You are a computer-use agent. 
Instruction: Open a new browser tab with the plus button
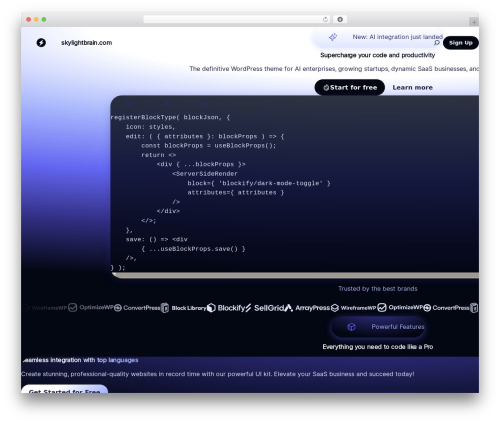(474, 22)
